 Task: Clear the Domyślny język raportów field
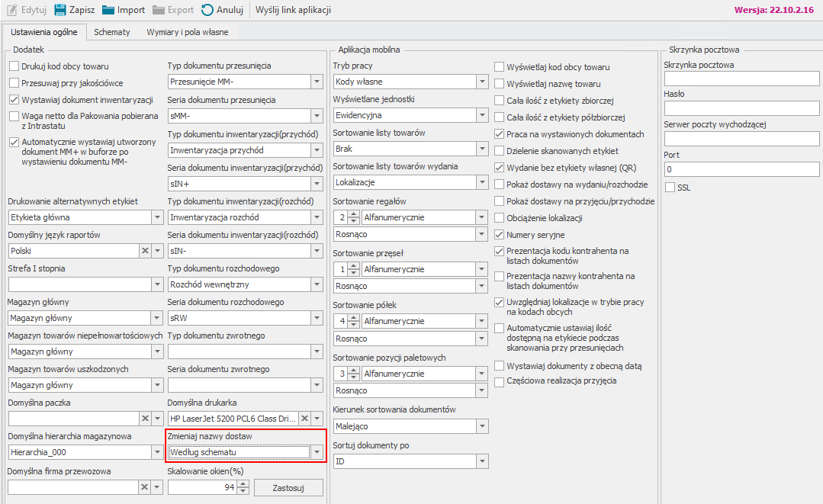coord(145,251)
